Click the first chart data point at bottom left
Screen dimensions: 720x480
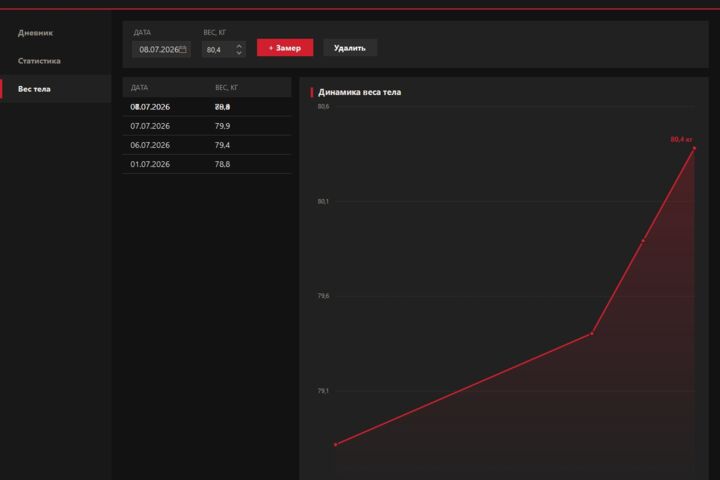pos(336,445)
